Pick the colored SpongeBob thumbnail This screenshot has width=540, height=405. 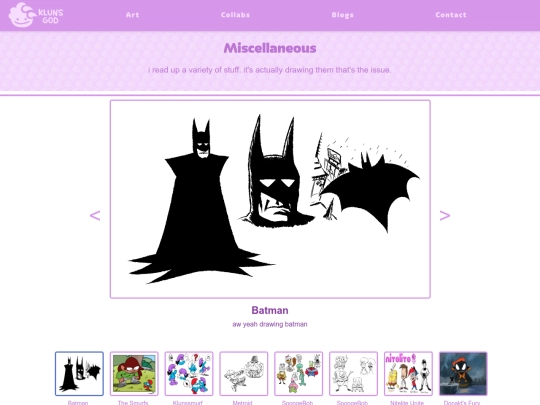click(x=299, y=374)
